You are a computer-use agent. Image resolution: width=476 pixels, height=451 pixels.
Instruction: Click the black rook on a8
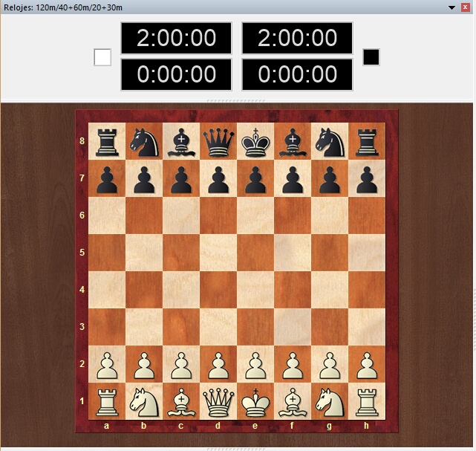(x=107, y=141)
